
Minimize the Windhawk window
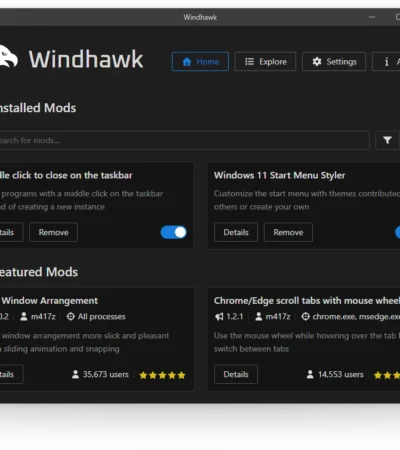372,17
